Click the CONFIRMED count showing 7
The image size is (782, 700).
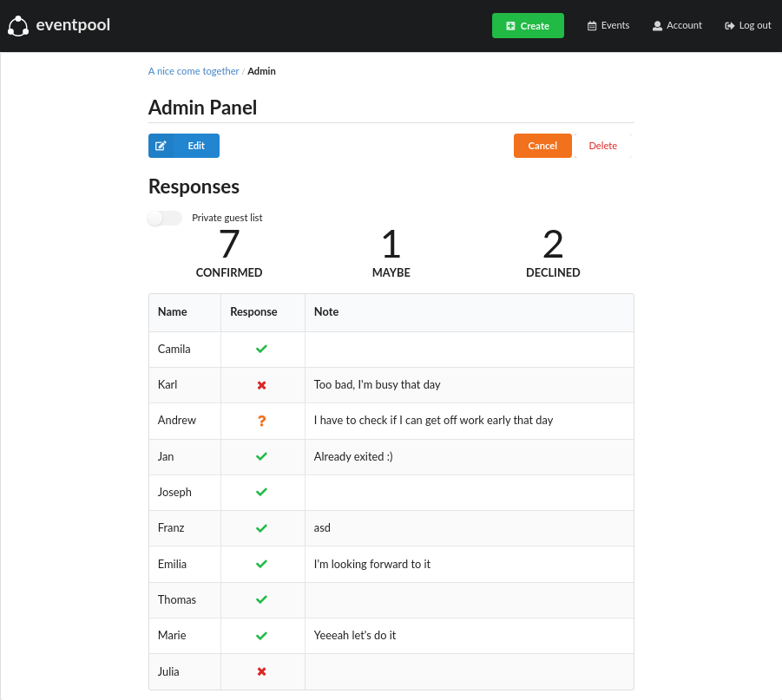pos(228,245)
